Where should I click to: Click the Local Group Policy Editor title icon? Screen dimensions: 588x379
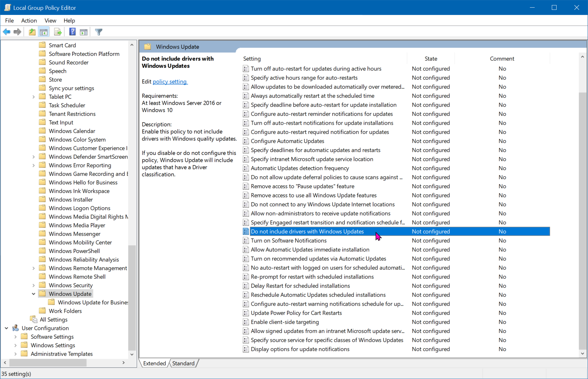point(7,8)
